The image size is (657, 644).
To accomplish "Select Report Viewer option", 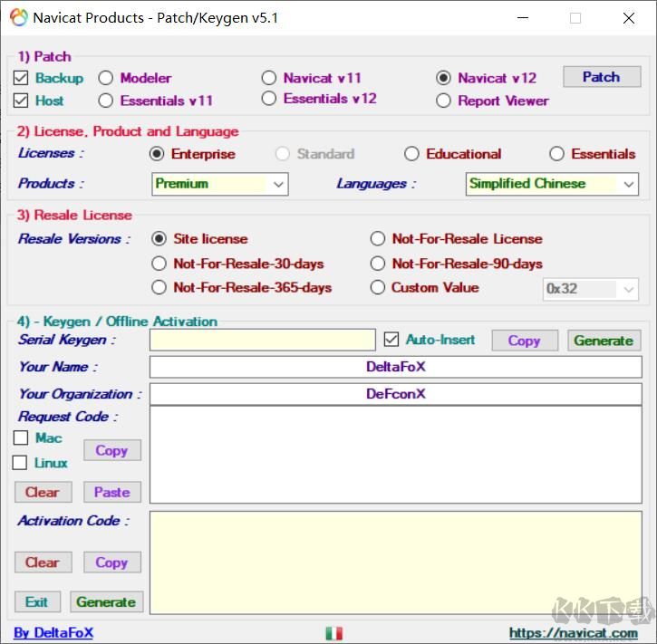I will pyautogui.click(x=443, y=101).
